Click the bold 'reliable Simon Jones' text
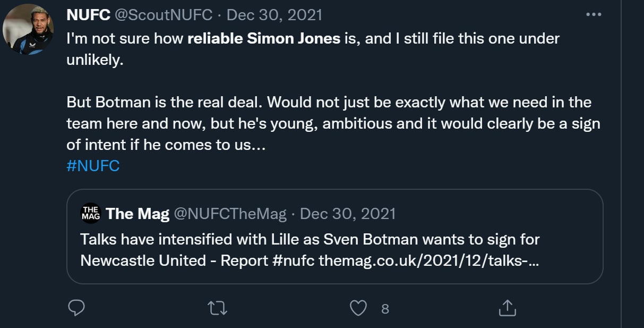 click(x=264, y=38)
